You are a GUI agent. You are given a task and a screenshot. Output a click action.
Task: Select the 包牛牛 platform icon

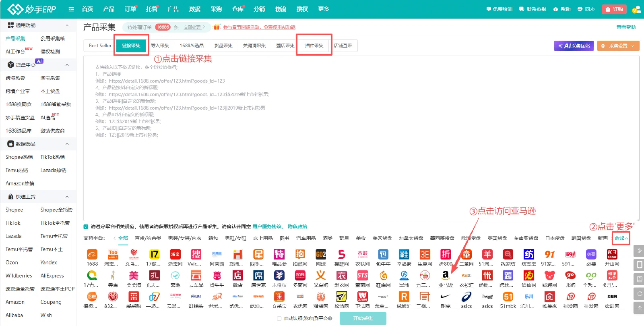pos(383,255)
